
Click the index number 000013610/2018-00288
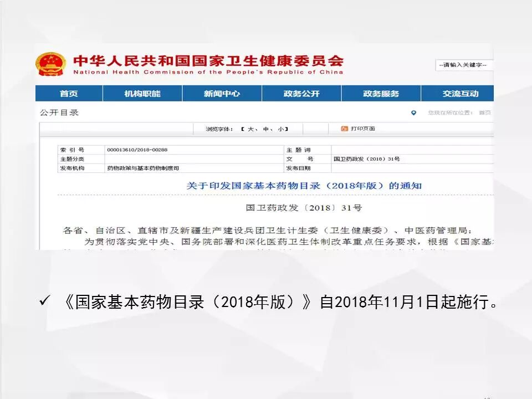tap(137, 150)
